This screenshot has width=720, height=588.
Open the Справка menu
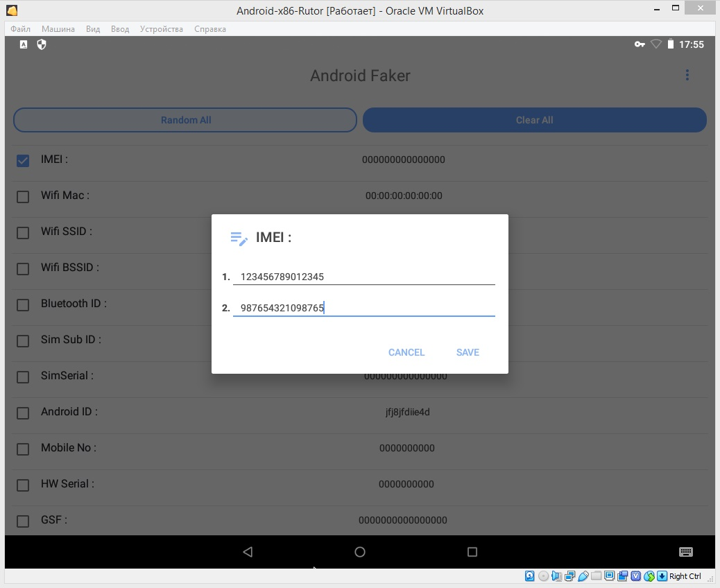(x=210, y=29)
